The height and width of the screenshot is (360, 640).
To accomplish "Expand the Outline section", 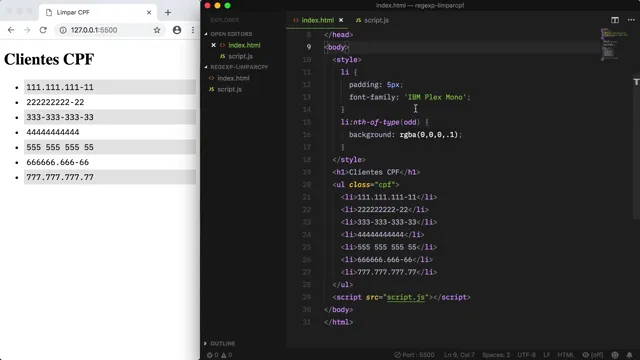I will point(220,344).
